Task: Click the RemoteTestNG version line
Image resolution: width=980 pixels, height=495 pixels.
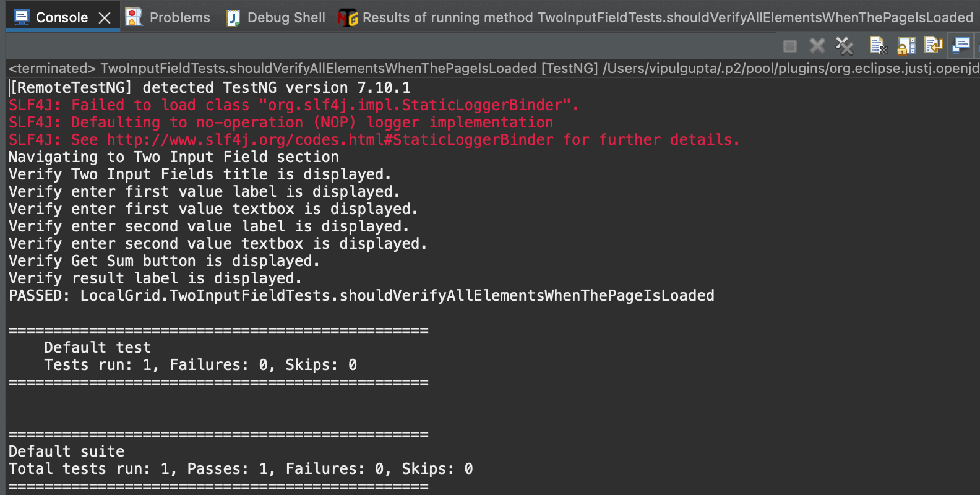Action: tap(210, 88)
